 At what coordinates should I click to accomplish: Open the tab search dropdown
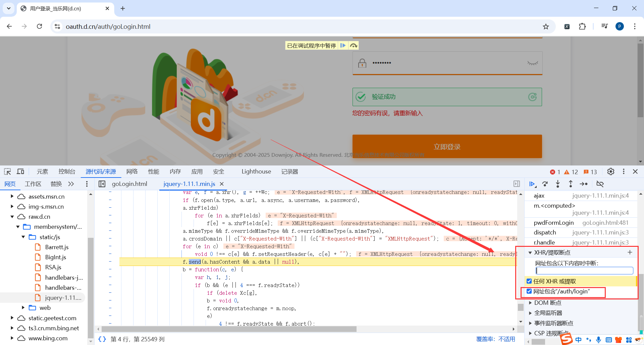pyautogui.click(x=9, y=8)
